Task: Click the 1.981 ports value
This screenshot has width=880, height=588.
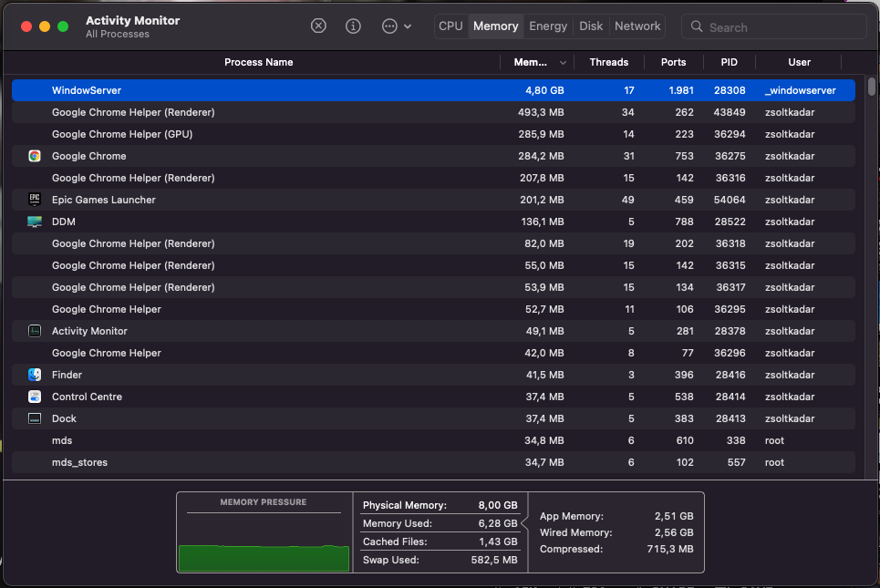Action: point(681,90)
